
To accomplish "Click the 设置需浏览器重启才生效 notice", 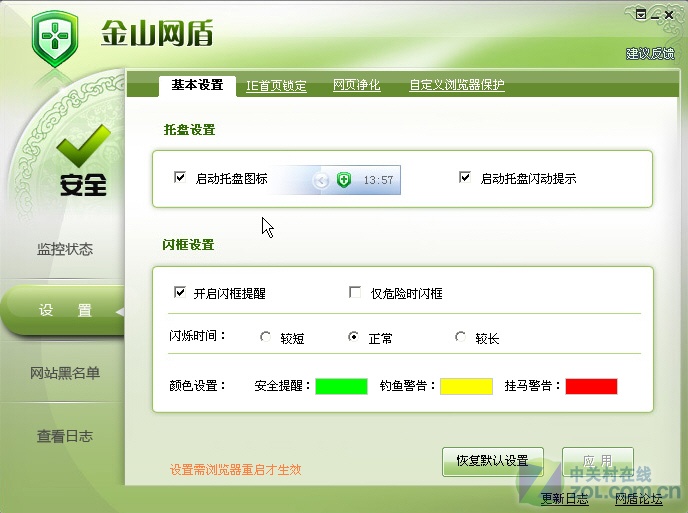I will (236, 470).
